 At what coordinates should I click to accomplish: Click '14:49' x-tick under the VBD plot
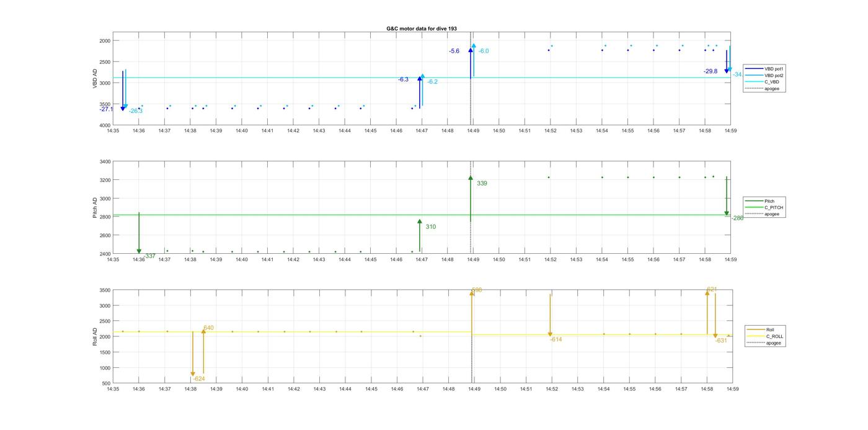pyautogui.click(x=473, y=131)
